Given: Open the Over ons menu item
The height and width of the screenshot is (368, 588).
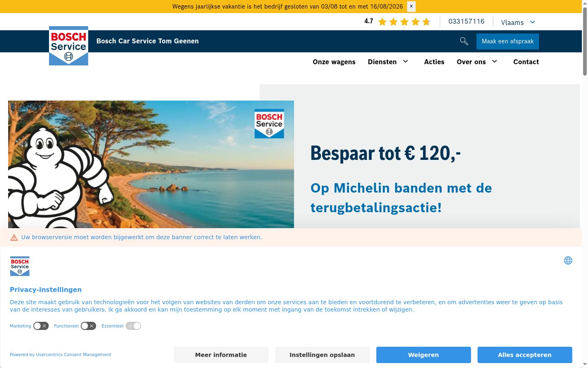Looking at the screenshot, I should click(x=471, y=62).
